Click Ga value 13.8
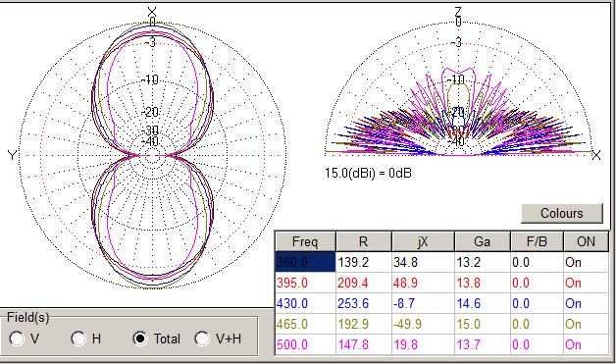The width and height of the screenshot is (616, 364). (x=483, y=283)
